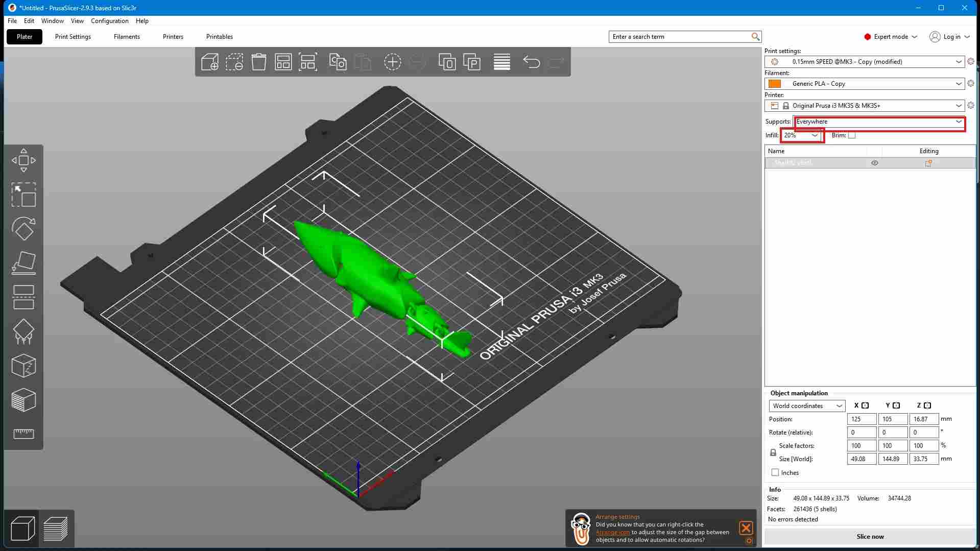Click the search magnifier icon
The image size is (980, 551).
tap(755, 37)
